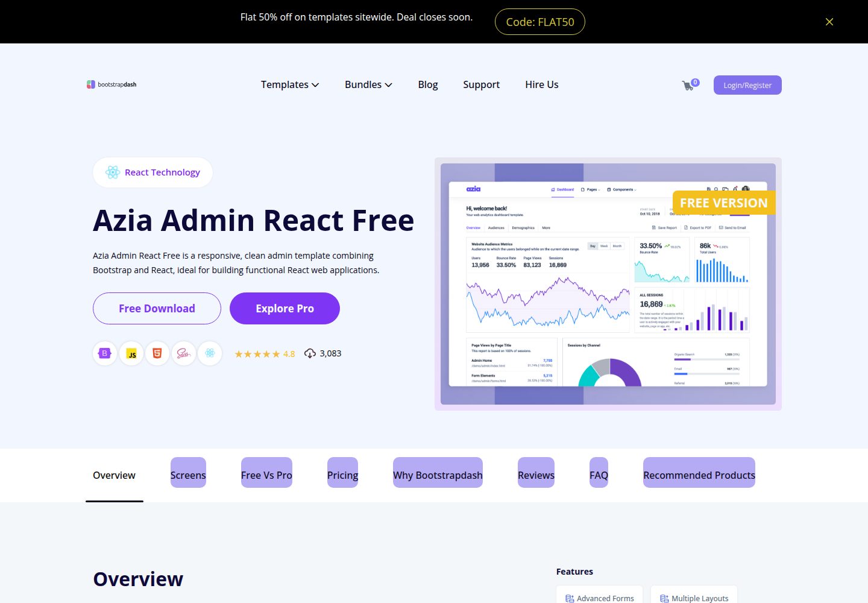
Task: Copy the Code: FLAT50 coupon button
Action: (x=540, y=22)
